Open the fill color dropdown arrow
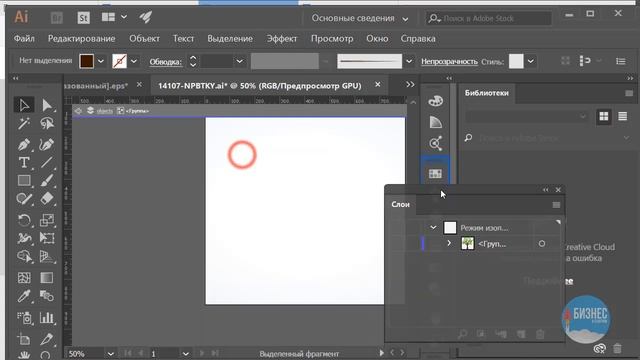Image resolution: width=640 pixels, height=360 pixels. point(101,61)
